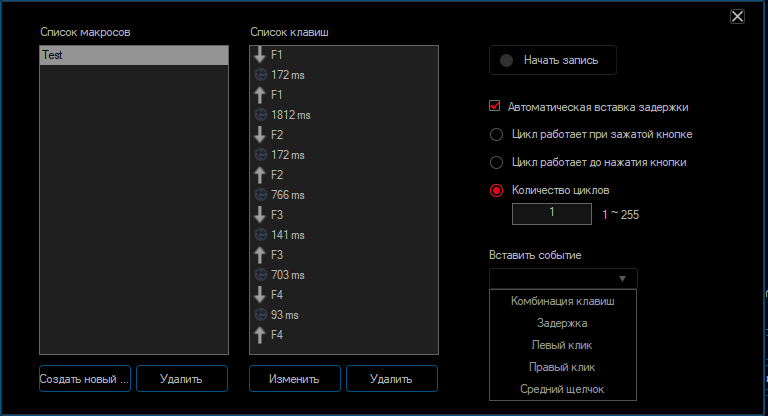The image size is (768, 416).
Task: Click the Создать новый macro button
Action: point(85,379)
